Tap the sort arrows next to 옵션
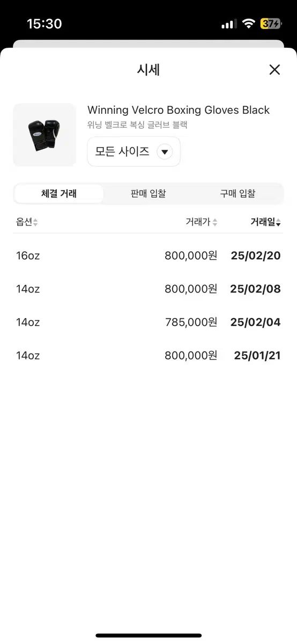 [x=35, y=223]
